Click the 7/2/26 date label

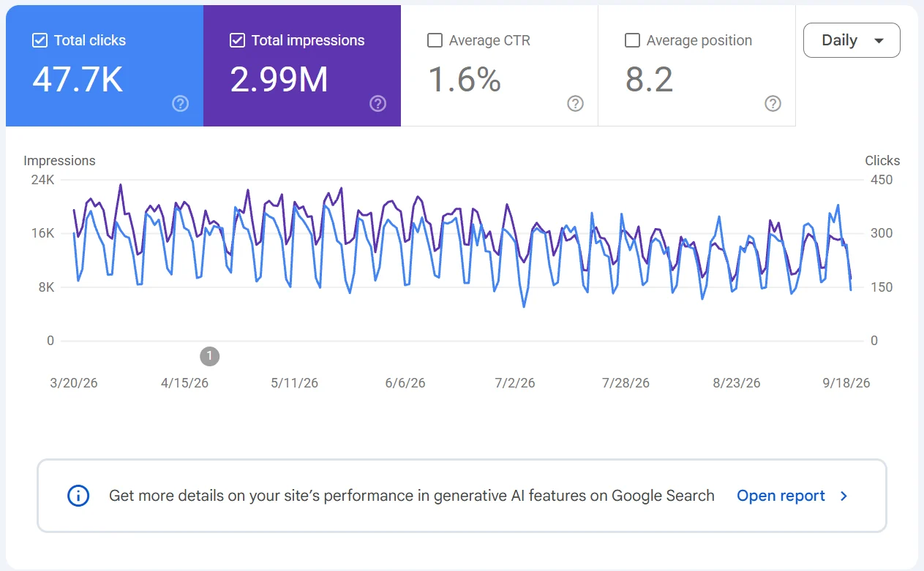[515, 383]
